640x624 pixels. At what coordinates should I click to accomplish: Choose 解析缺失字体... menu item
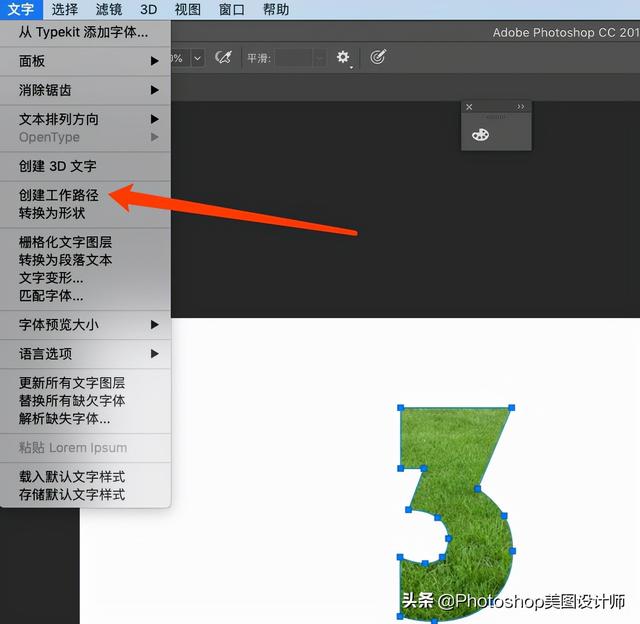(85, 419)
